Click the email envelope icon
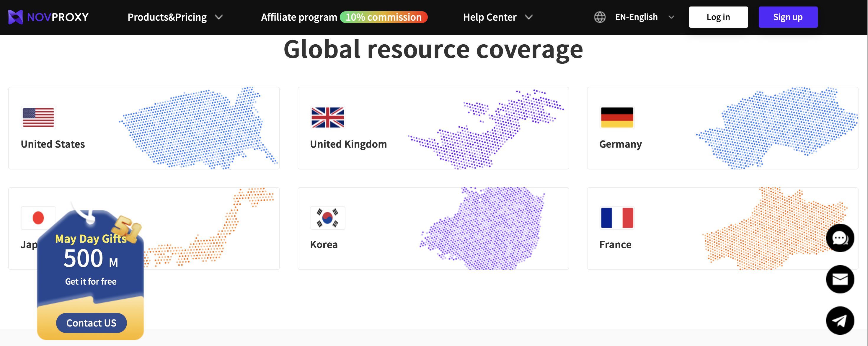 click(x=839, y=279)
